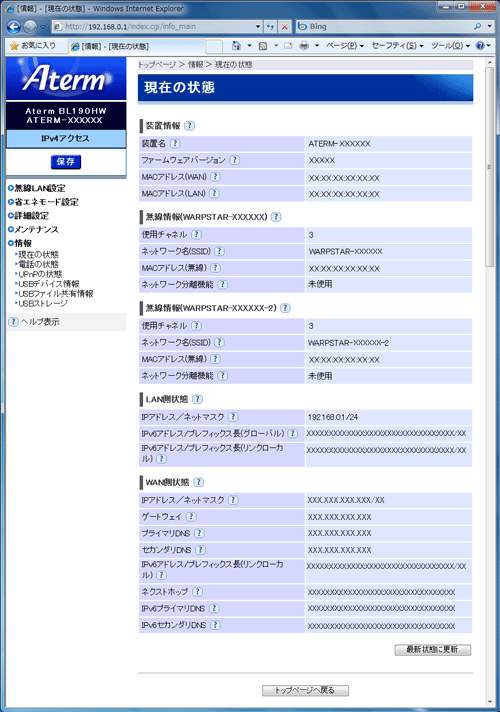Open help for 無線情報(WARPSTAR-XXXXXX-2) heading
Image resolution: width=500 pixels, height=712 pixels.
285,308
